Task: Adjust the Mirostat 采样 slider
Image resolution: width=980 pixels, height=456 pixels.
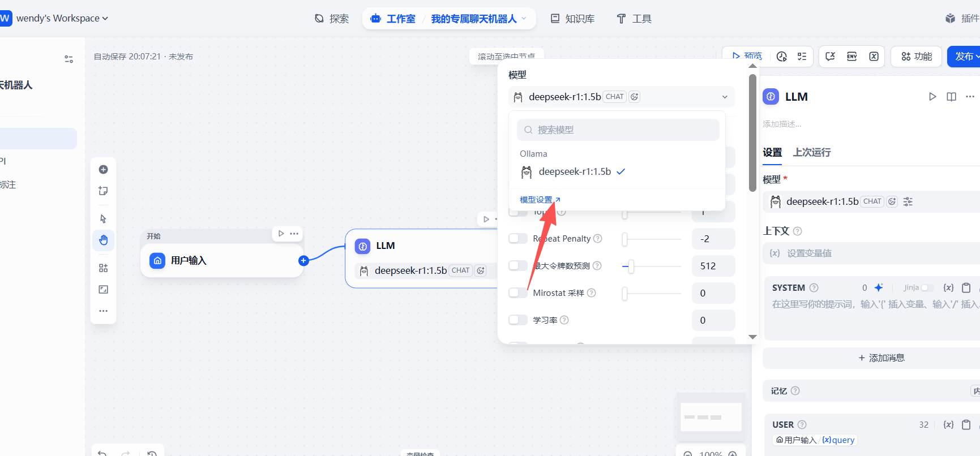Action: pos(625,294)
